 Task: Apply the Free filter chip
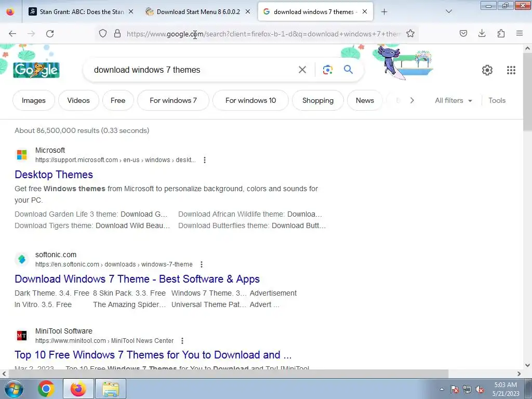[x=118, y=100]
